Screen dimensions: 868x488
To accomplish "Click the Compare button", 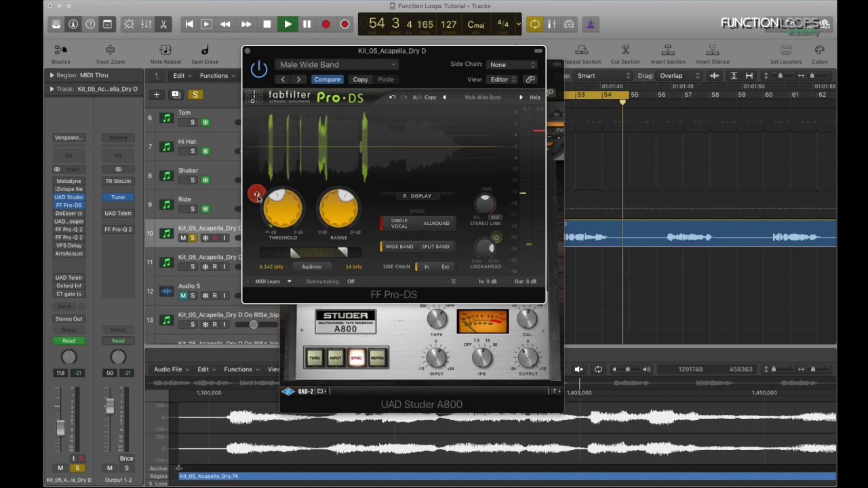I will (x=327, y=79).
